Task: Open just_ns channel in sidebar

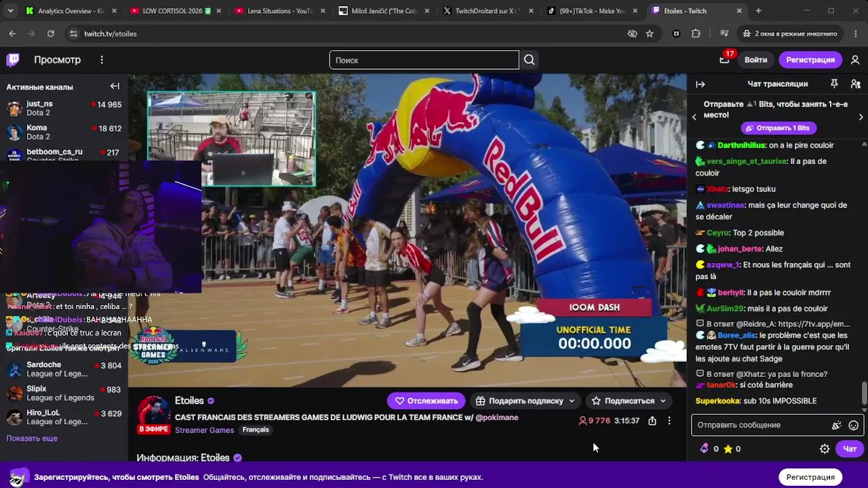Action: coord(64,108)
